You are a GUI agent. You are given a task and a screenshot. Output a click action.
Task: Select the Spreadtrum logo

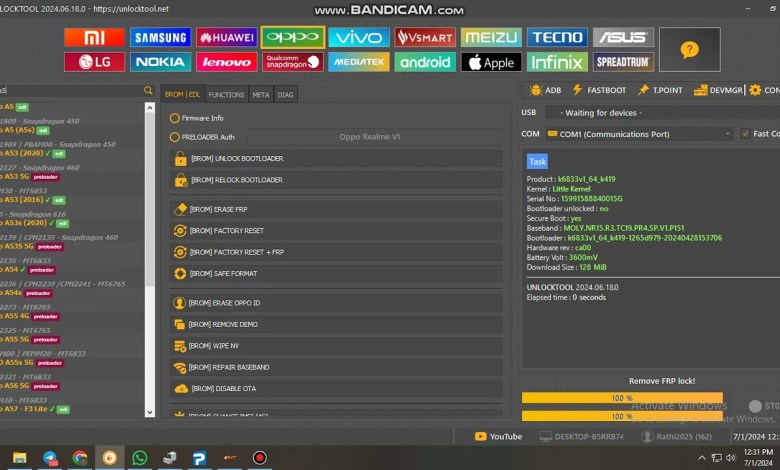(623, 62)
